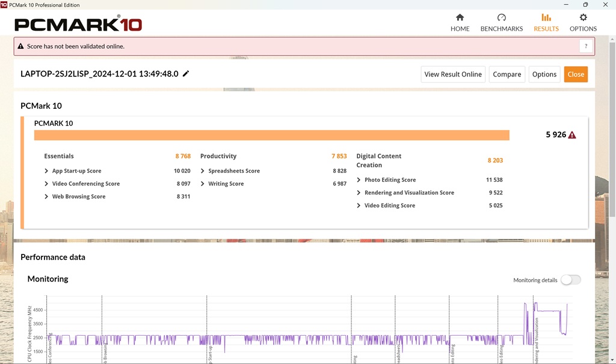The image size is (616, 364).
Task: Click the Compare button
Action: point(507,74)
